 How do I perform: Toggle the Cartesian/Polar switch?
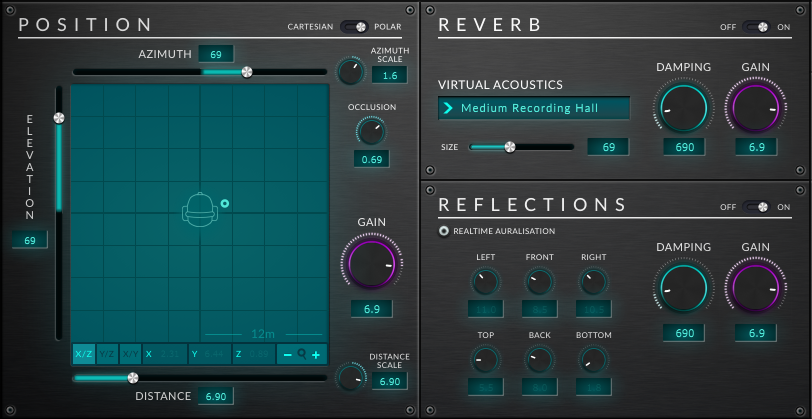[355, 26]
